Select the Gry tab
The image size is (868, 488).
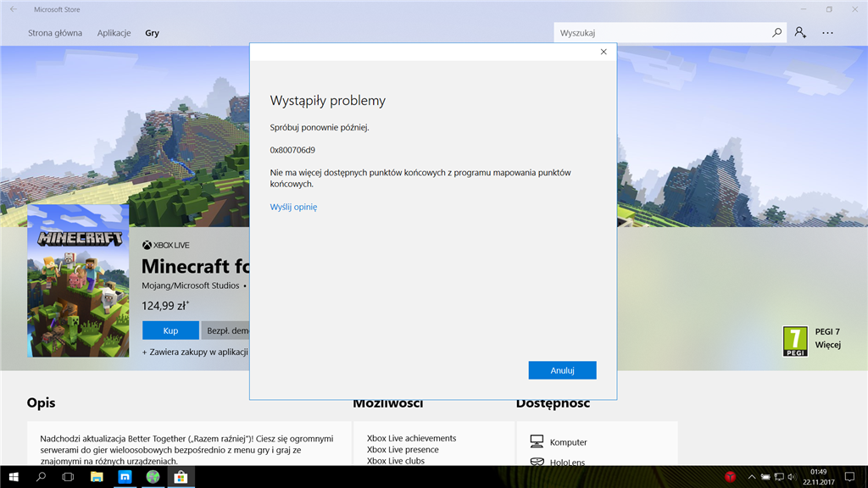[153, 33]
